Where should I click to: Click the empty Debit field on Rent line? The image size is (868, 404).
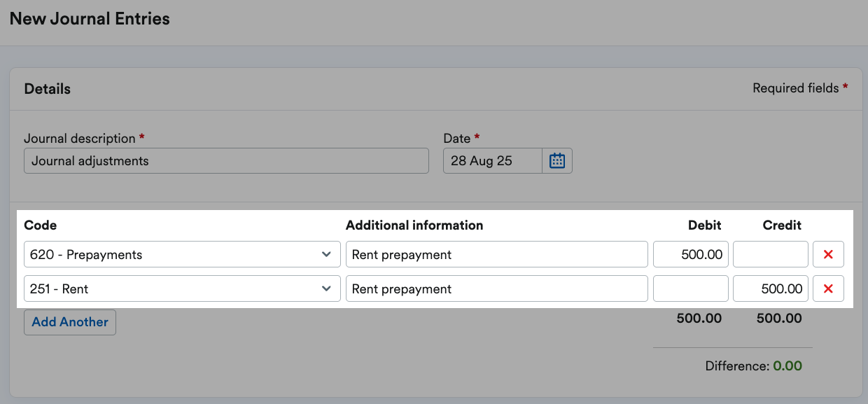tap(691, 288)
